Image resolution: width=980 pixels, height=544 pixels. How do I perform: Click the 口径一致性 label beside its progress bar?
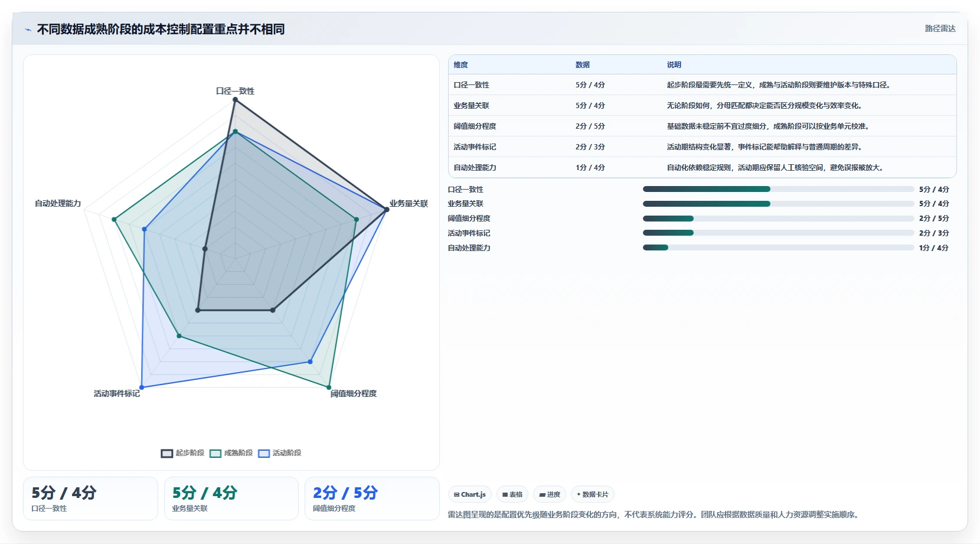[x=465, y=190]
